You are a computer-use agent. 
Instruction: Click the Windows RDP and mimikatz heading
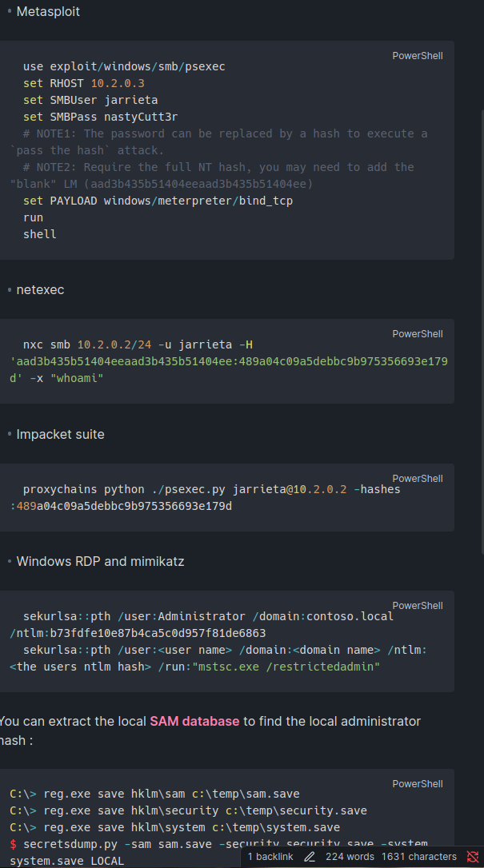click(100, 561)
